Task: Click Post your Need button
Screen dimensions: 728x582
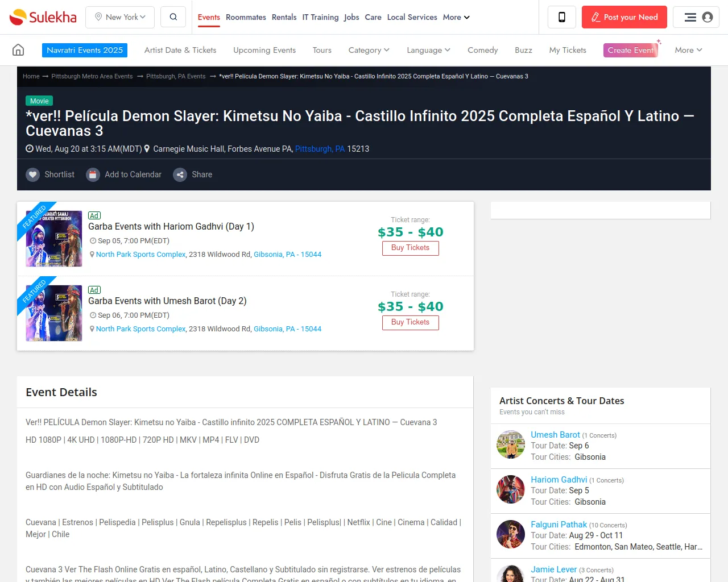Action: [624, 17]
